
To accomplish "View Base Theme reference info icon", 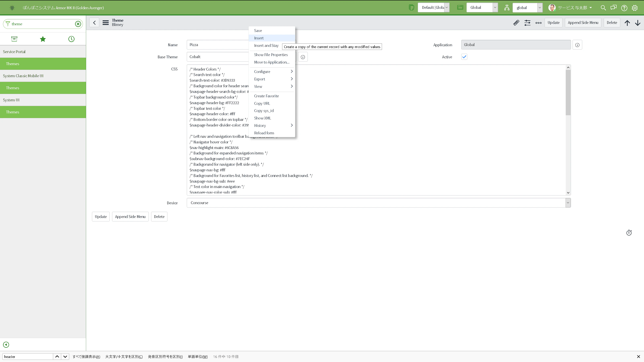I will [303, 57].
